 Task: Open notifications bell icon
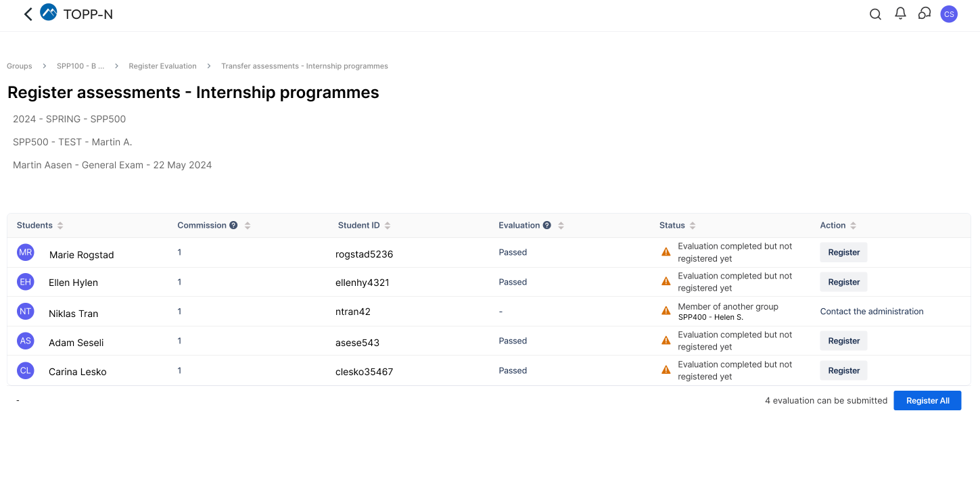coord(900,14)
